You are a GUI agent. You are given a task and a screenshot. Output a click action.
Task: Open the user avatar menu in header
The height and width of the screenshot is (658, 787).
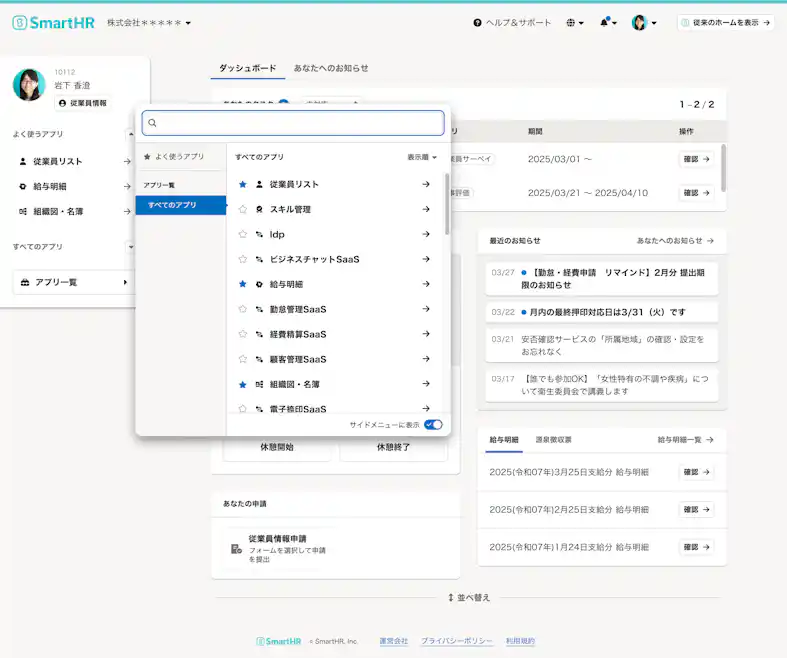(x=644, y=23)
